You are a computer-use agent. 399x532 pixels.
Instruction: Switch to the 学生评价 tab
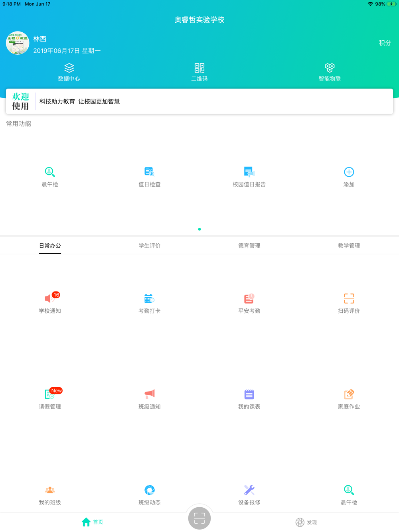point(150,246)
